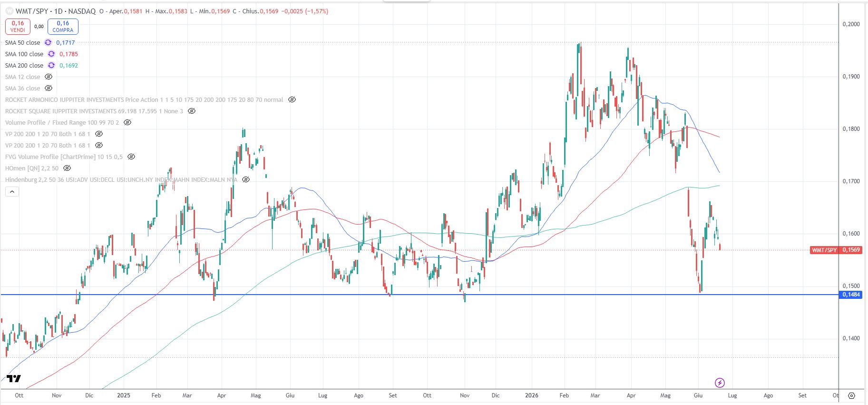The image size is (868, 405).
Task: Toggle visibility of Volume Profile / Fixed Range
Action: coord(127,122)
